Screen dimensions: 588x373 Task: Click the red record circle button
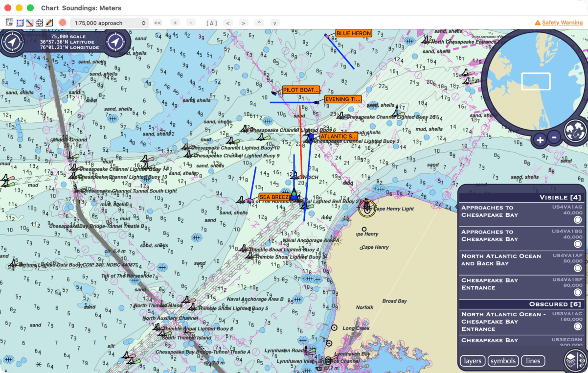pos(63,23)
